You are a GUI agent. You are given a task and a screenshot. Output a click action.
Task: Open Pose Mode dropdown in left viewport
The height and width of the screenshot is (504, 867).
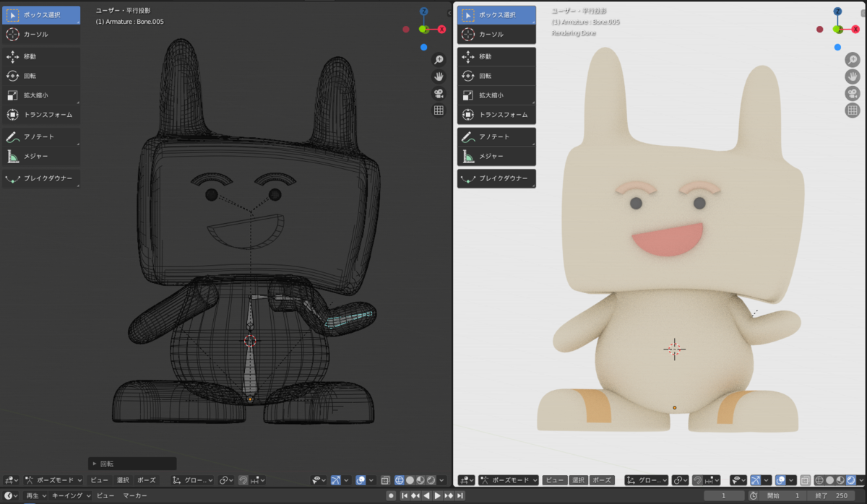[53, 480]
